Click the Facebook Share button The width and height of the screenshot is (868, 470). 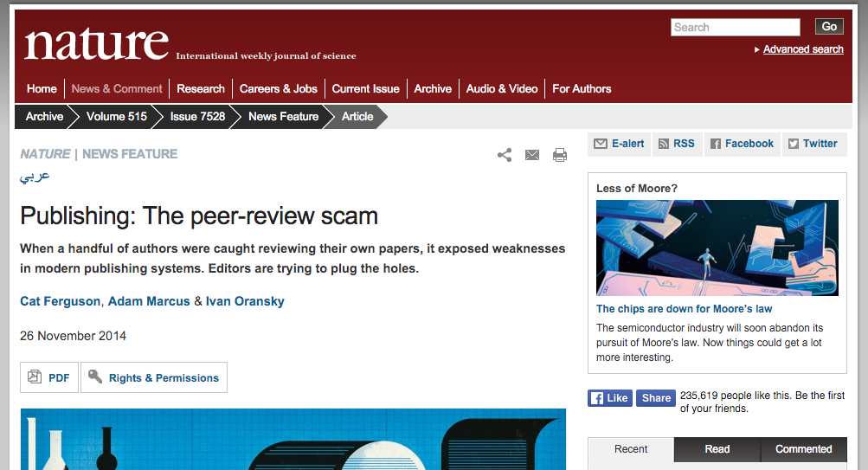[655, 398]
